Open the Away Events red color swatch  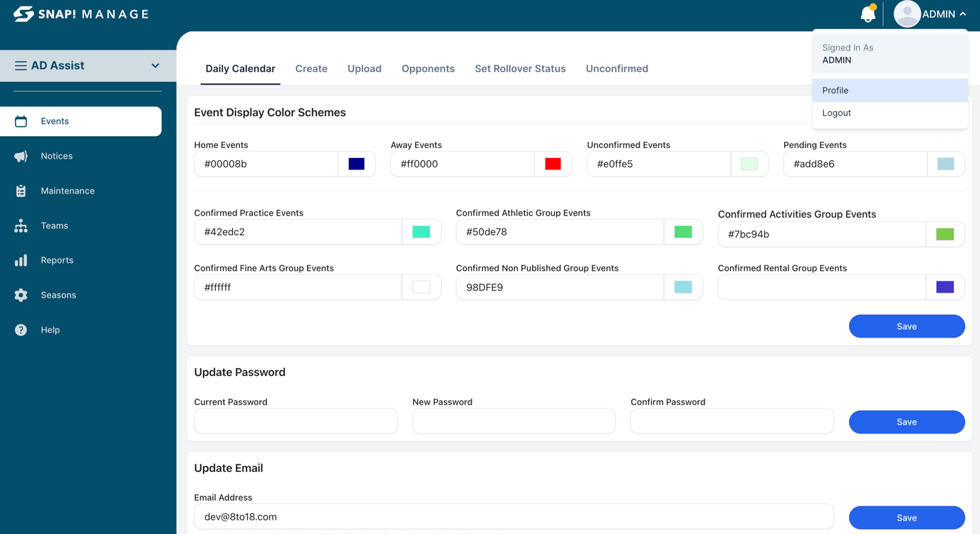click(x=553, y=164)
